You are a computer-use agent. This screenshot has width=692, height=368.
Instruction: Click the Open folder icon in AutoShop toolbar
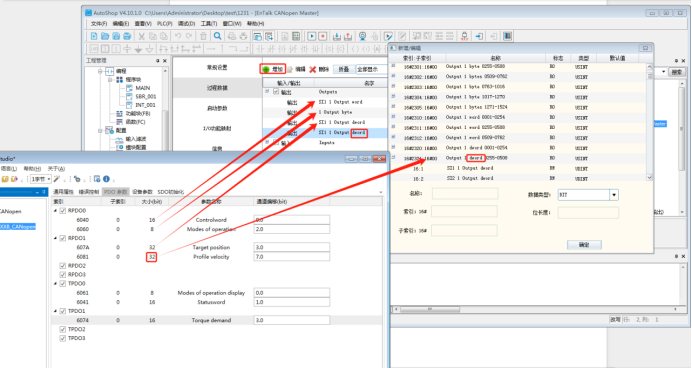pos(105,36)
